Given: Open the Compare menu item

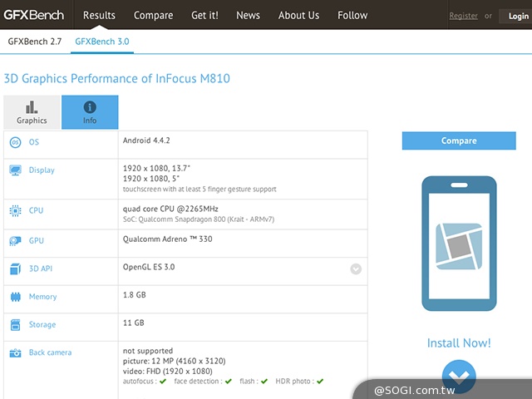Looking at the screenshot, I should [x=153, y=15].
